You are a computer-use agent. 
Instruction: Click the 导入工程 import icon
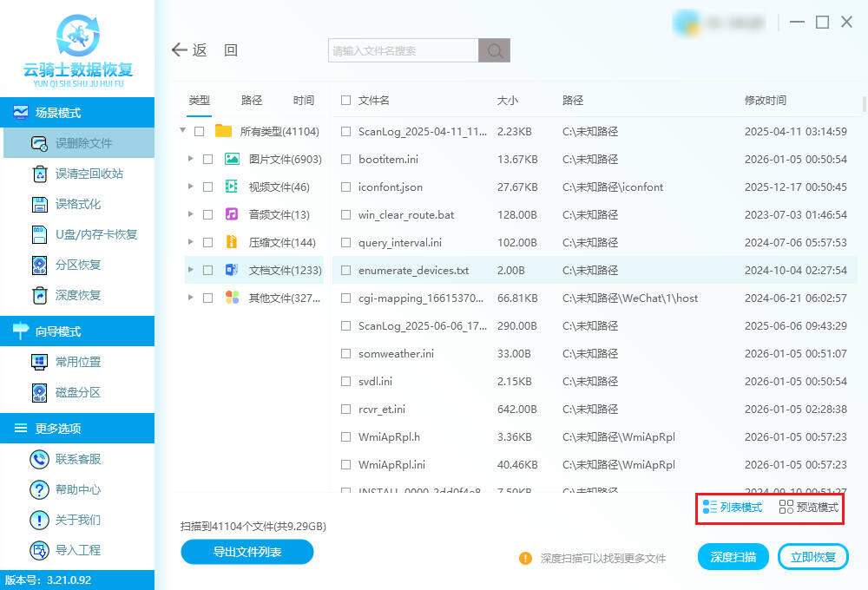[39, 550]
